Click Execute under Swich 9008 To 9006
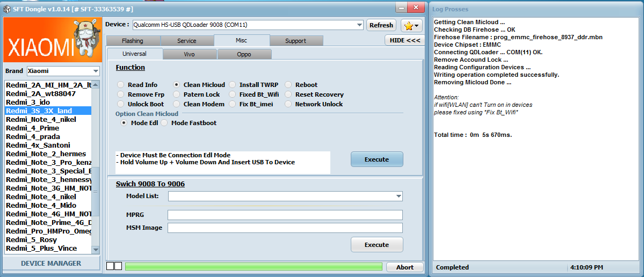644x277 pixels. [377, 245]
